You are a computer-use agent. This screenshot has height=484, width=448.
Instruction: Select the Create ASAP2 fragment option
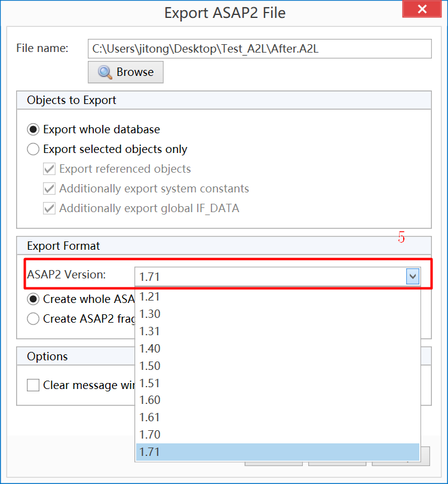tap(33, 318)
